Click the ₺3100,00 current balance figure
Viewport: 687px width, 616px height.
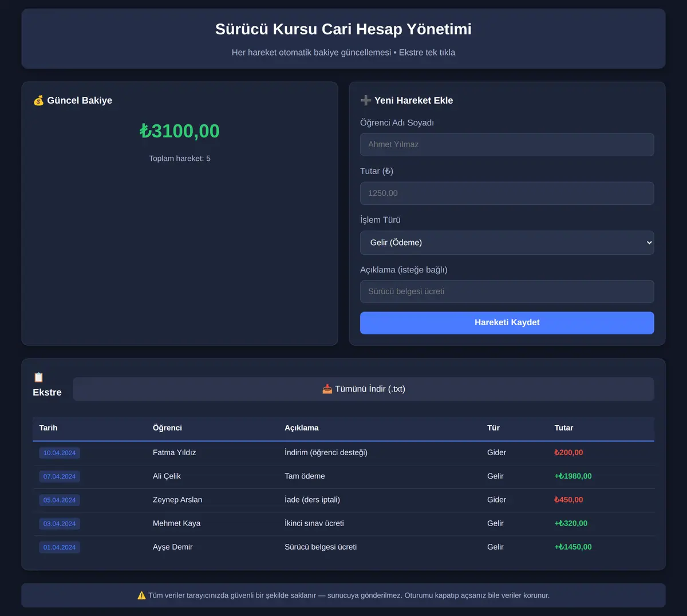click(180, 131)
